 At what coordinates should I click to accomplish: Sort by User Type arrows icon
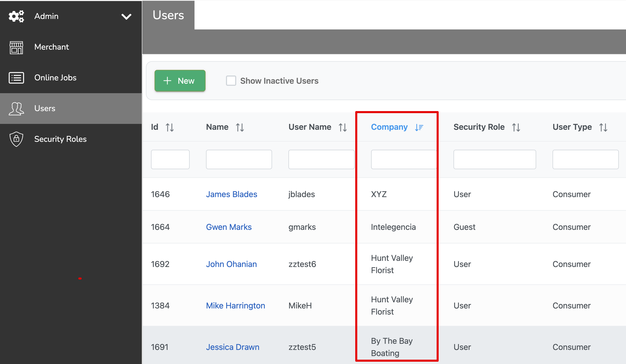603,127
